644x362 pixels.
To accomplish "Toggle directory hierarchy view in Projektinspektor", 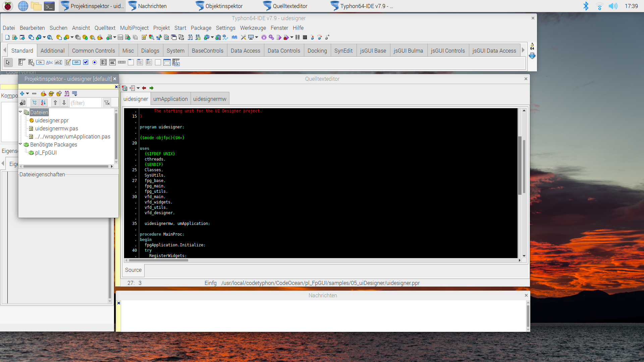I will (35, 103).
